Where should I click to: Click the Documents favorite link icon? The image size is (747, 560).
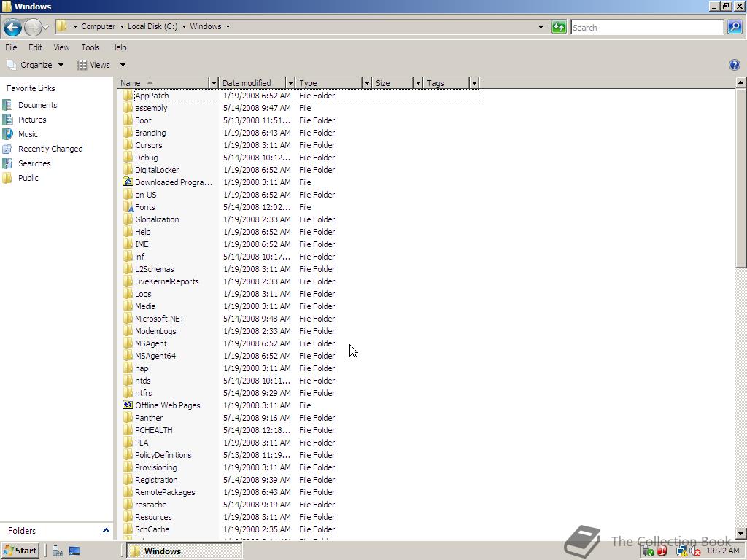(7, 105)
